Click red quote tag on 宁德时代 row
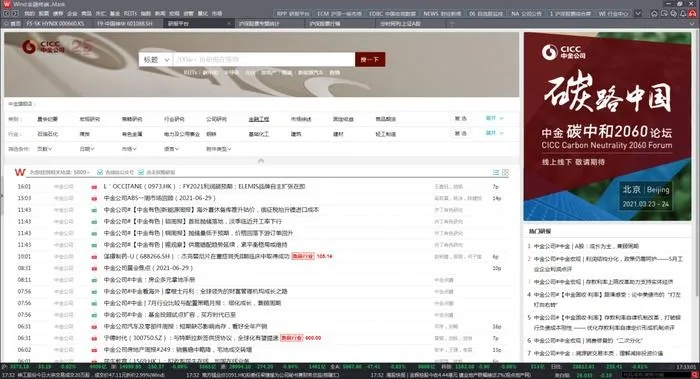This screenshot has width=700, height=379. pyautogui.click(x=292, y=338)
